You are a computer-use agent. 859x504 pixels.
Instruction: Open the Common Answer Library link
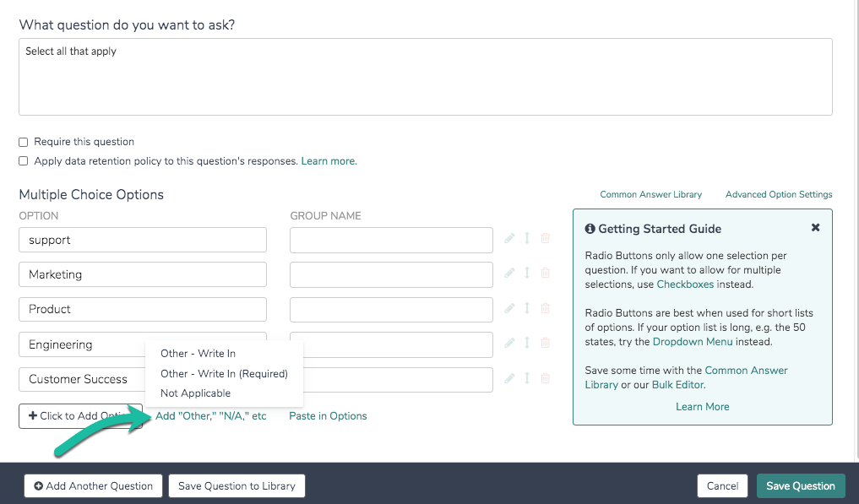[651, 194]
